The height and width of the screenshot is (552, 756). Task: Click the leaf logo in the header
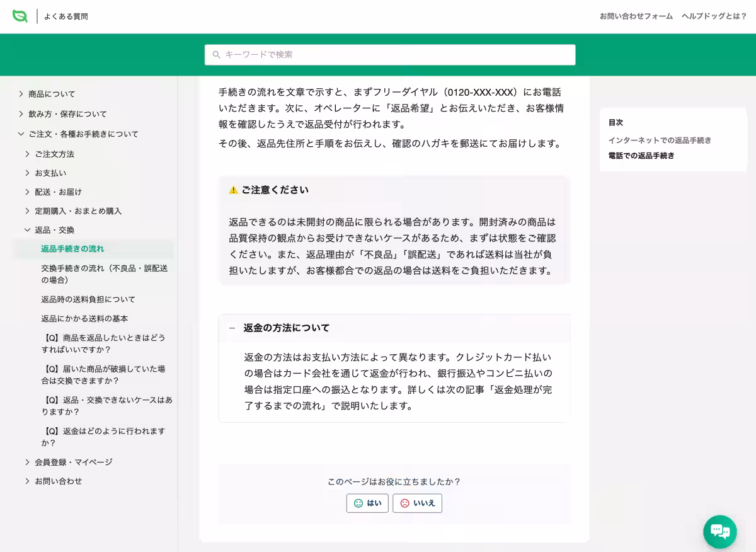point(21,16)
